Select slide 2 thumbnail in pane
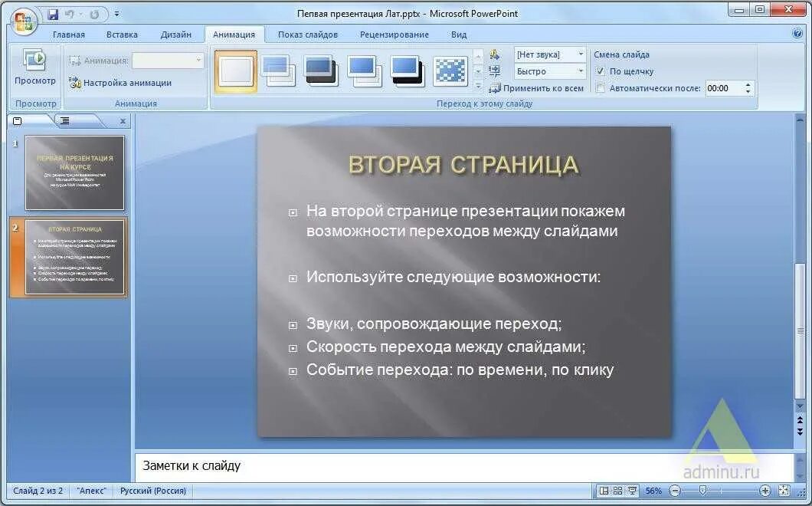Viewport: 812px width, 506px height. pos(75,257)
